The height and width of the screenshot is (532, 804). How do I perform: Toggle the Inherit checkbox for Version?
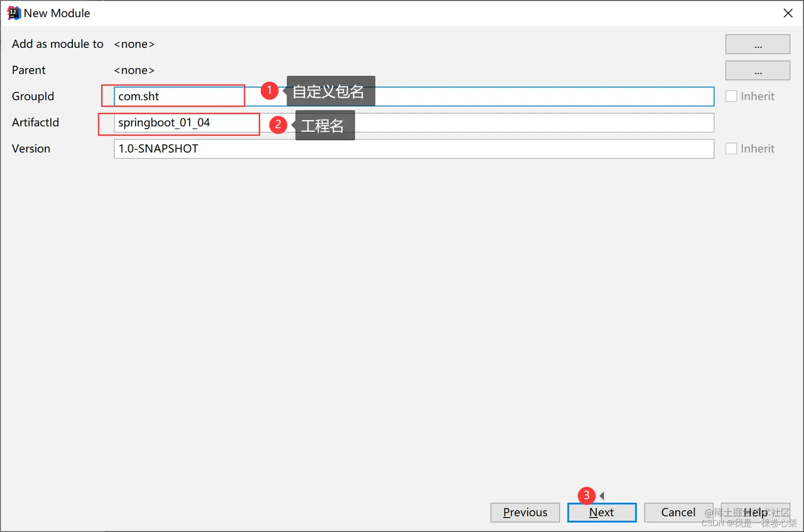pyautogui.click(x=731, y=149)
